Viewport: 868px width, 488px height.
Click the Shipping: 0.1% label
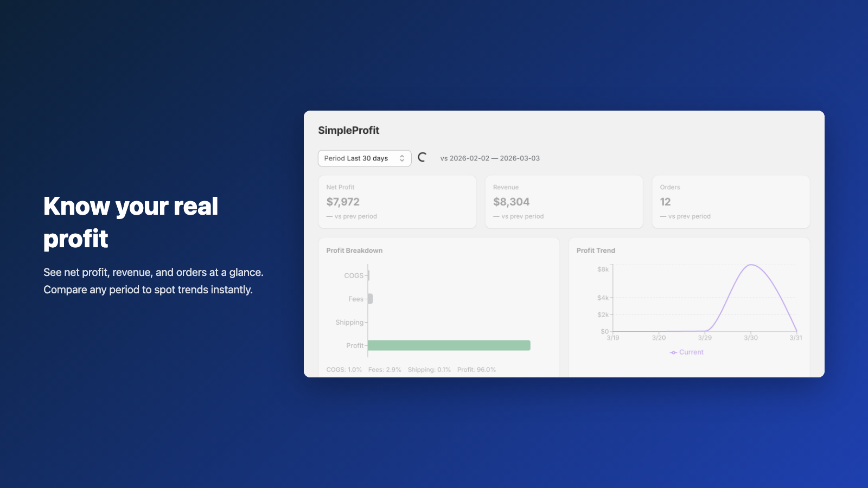[x=429, y=370]
